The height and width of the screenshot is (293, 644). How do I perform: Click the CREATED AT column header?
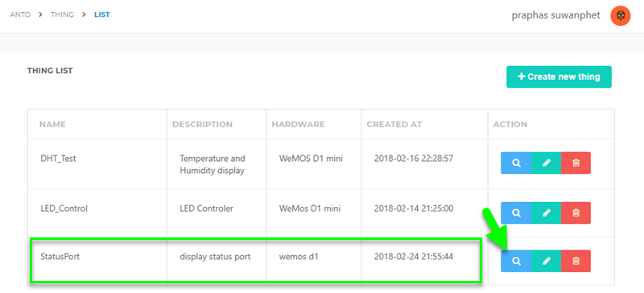(x=394, y=124)
